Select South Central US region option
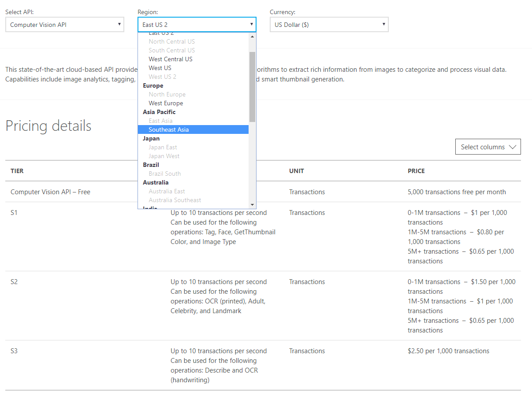532x399 pixels. [171, 50]
